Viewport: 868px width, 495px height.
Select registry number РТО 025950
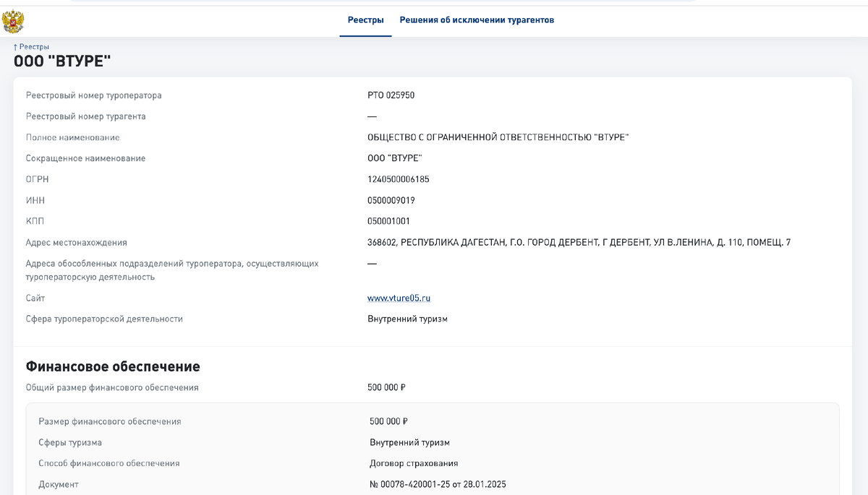[x=391, y=95]
